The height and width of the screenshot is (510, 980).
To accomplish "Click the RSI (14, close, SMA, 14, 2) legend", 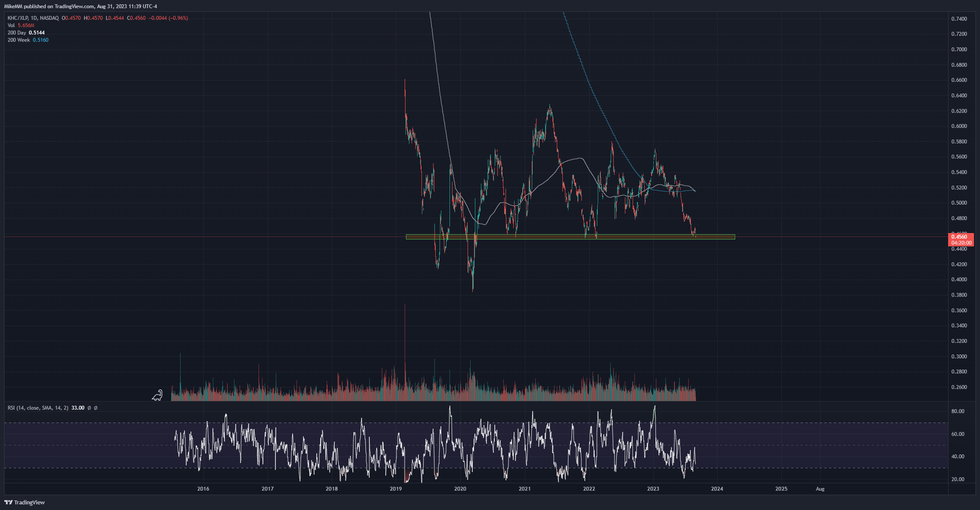I will click(38, 407).
